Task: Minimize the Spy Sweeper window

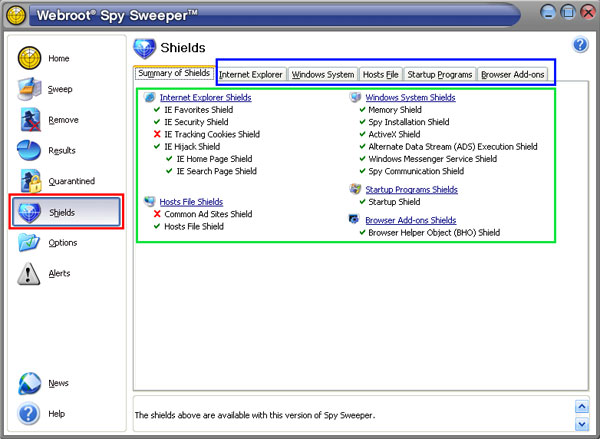Action: click(548, 12)
